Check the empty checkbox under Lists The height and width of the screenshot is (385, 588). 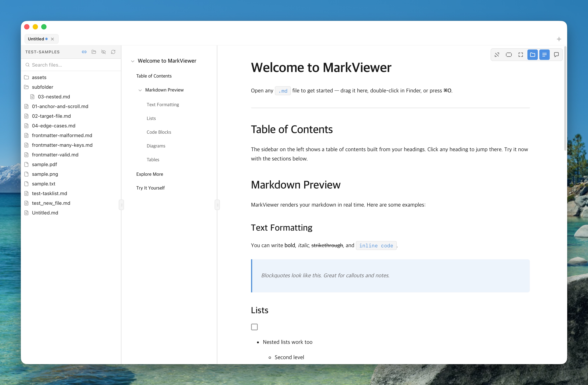254,327
